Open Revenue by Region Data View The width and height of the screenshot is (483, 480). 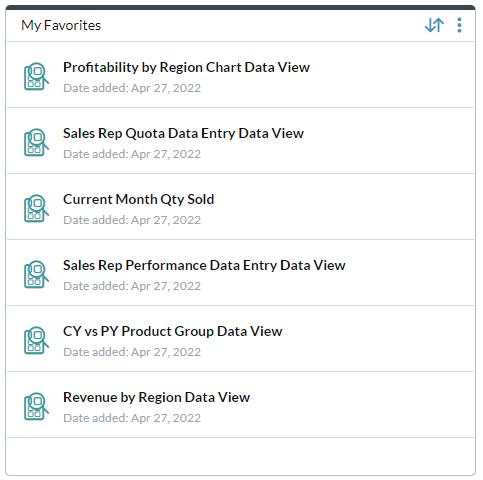156,398
